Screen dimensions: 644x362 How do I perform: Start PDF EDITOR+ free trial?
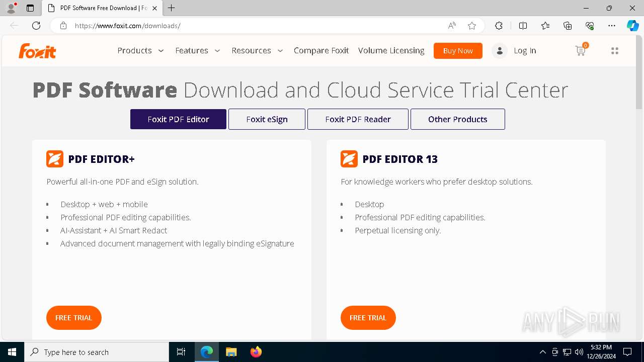(74, 318)
